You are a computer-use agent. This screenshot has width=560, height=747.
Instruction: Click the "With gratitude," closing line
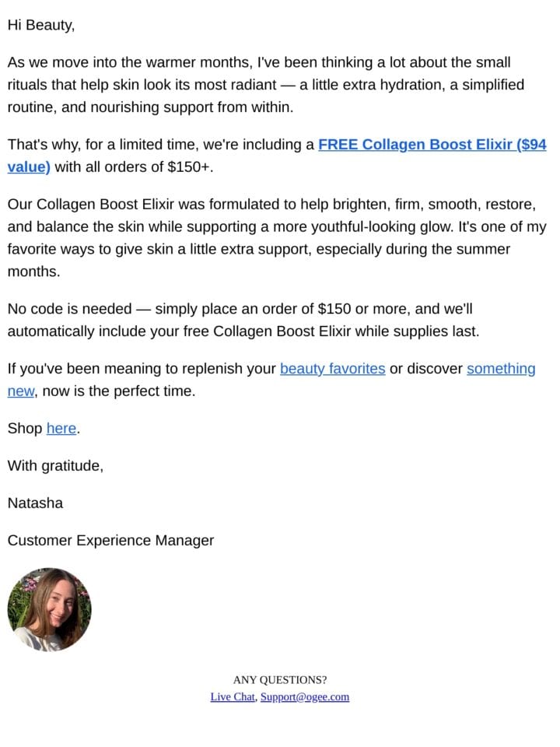[55, 466]
